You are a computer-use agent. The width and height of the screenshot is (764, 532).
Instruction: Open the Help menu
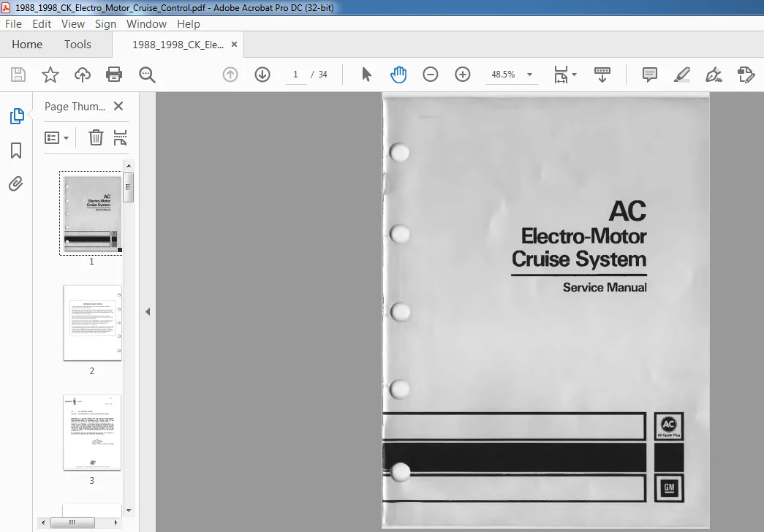189,24
